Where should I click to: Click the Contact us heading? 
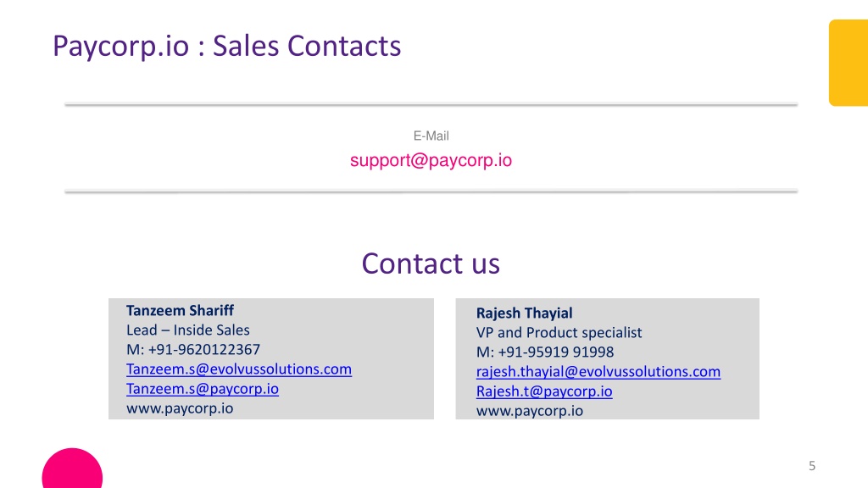(431, 263)
